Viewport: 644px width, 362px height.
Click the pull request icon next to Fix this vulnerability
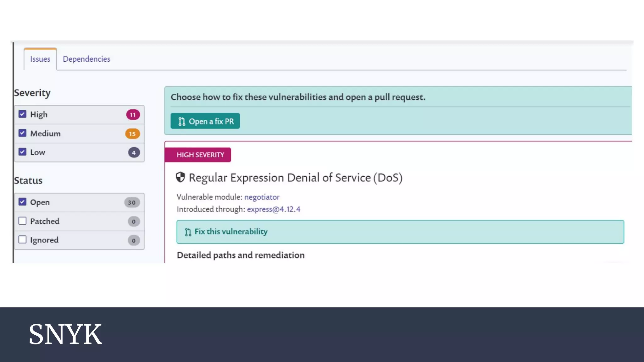(x=188, y=232)
